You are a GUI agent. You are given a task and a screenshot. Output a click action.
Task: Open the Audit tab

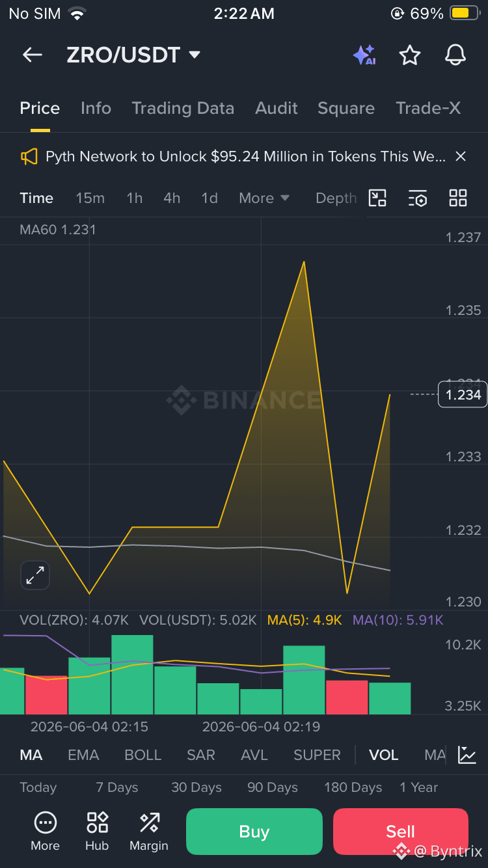click(277, 108)
